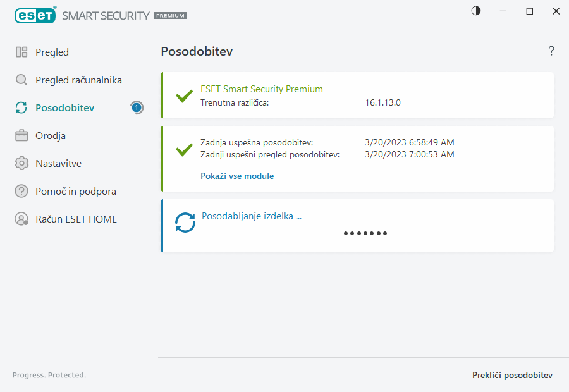Click the Pokaži vse module link
This screenshot has height=392, width=569.
[237, 176]
